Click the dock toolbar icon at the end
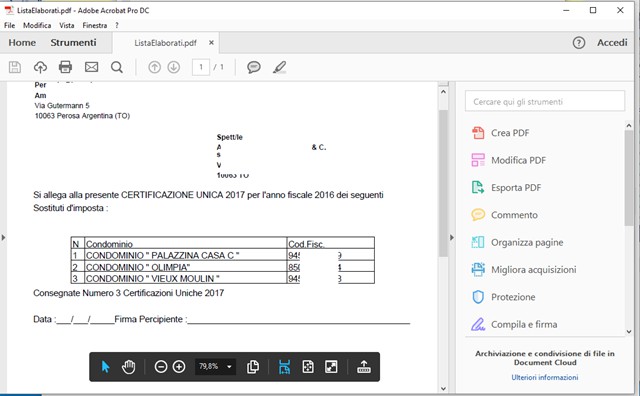Image resolution: width=640 pixels, height=396 pixels. click(364, 367)
